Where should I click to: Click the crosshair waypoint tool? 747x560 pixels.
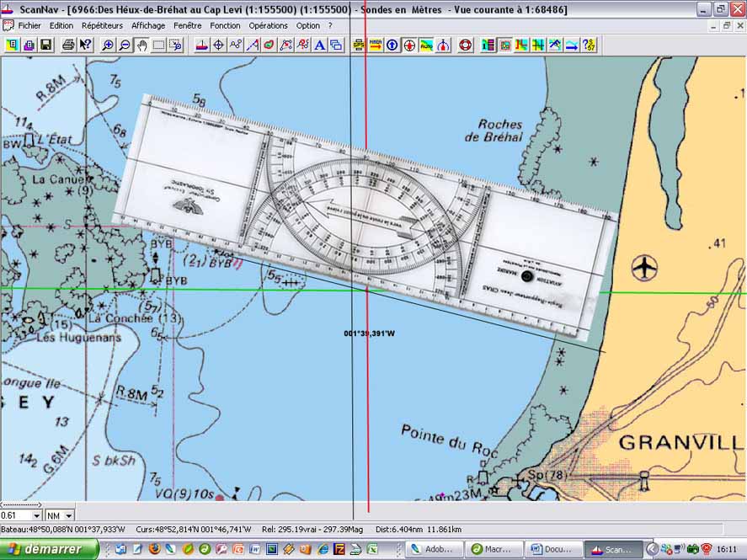click(218, 45)
